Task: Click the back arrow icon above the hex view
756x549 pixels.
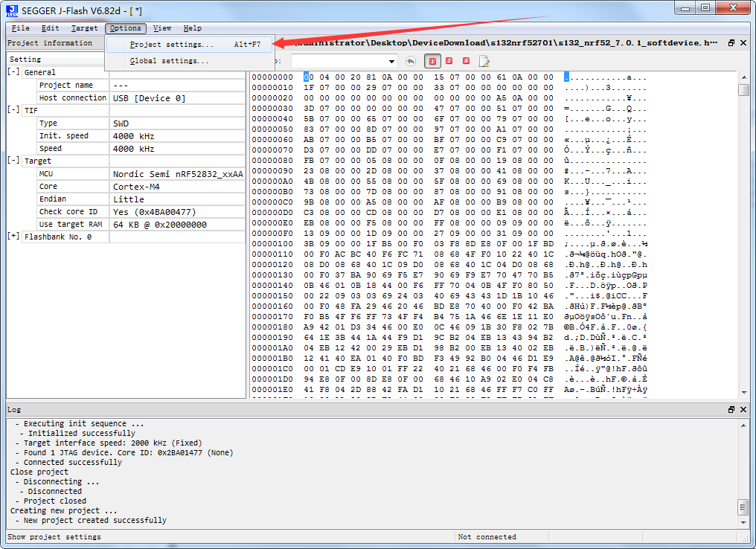Action: (x=411, y=61)
